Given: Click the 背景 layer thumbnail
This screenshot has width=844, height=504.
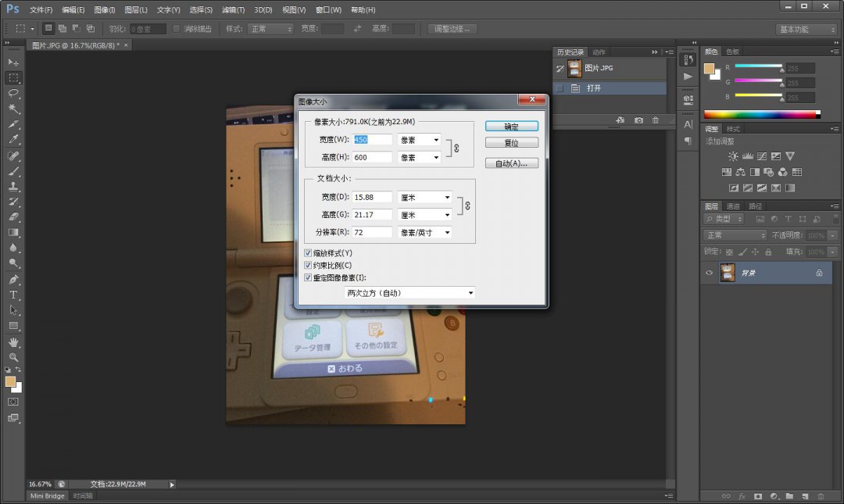Looking at the screenshot, I should click(x=728, y=273).
